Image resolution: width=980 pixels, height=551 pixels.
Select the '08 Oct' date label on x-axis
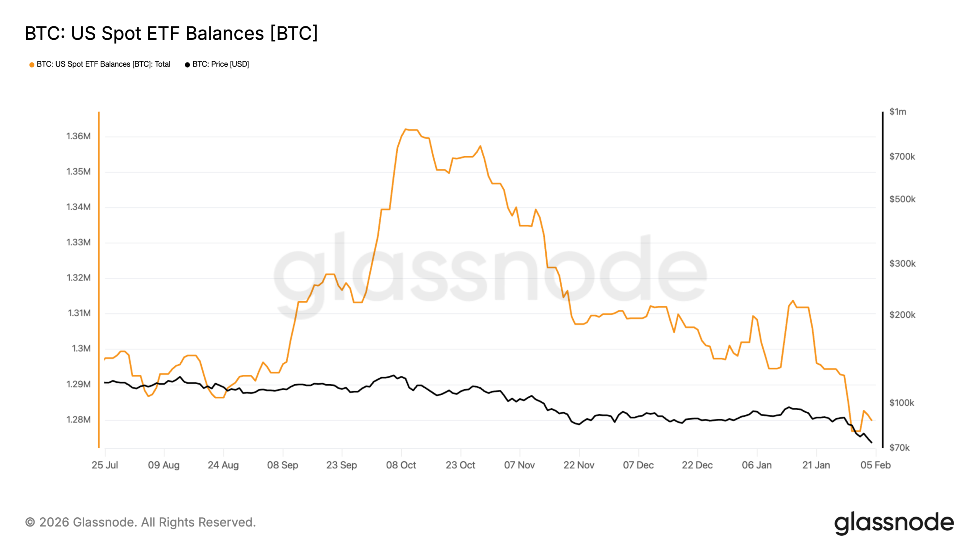(401, 465)
